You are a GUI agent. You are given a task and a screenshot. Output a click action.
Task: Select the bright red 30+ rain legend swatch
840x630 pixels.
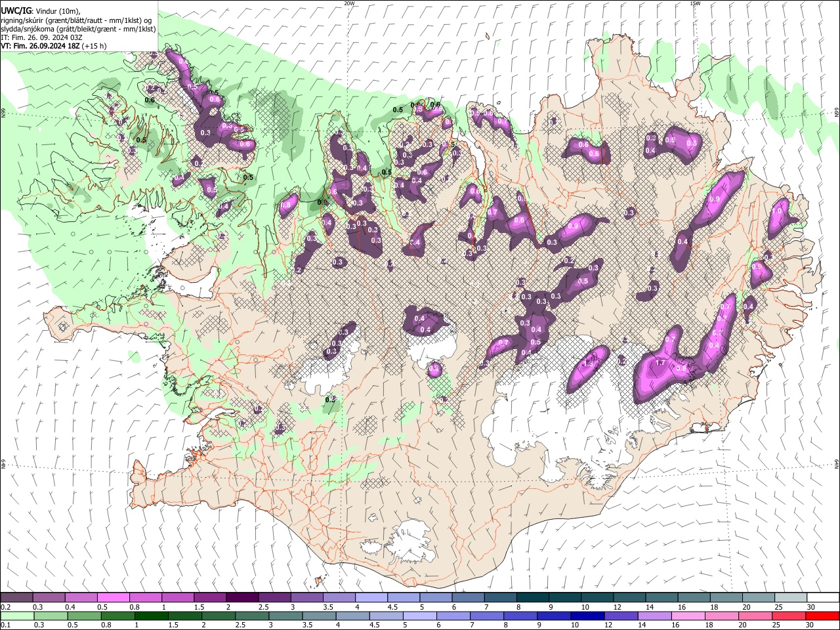pos(822,616)
